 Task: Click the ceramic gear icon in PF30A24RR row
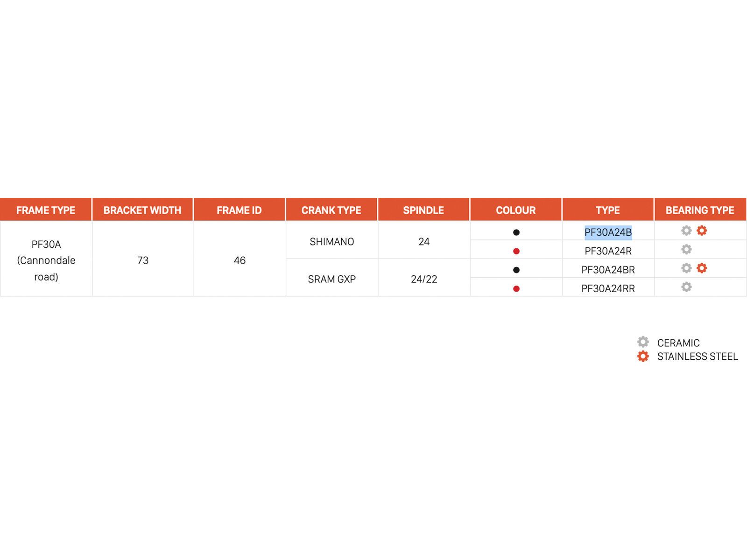686,287
